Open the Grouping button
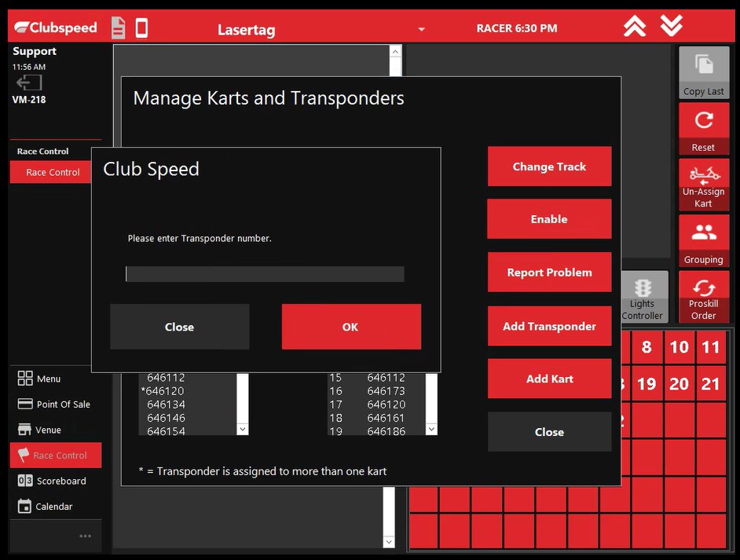The image size is (740, 560). point(704,240)
